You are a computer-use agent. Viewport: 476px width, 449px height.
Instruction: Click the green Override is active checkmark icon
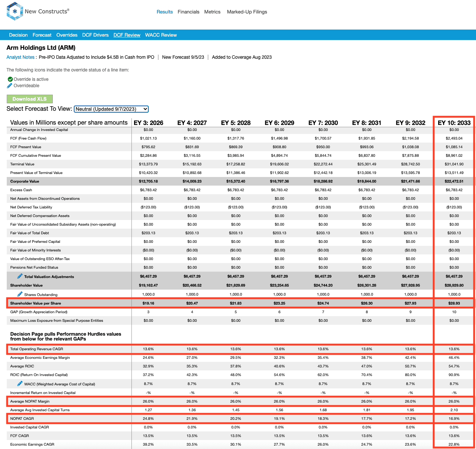click(x=10, y=79)
